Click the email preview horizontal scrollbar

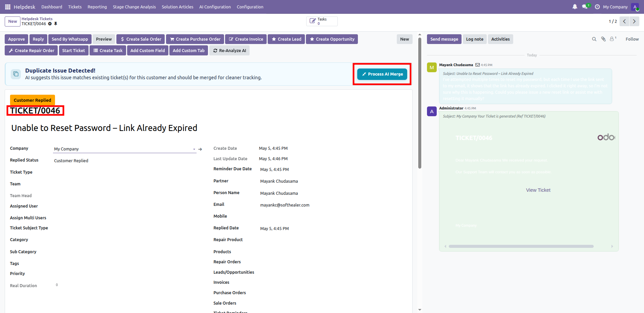[521, 247]
